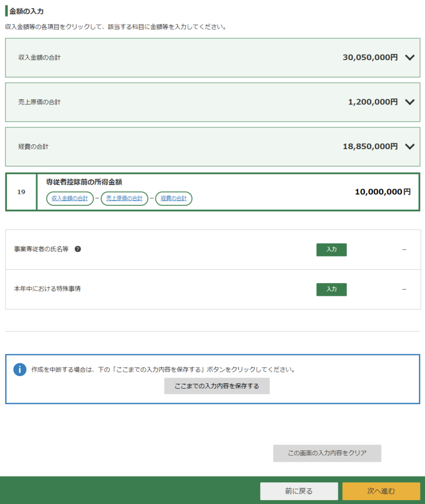Expand the 経費の合計 chevron arrow
The height and width of the screenshot is (504, 425).
[x=410, y=147]
